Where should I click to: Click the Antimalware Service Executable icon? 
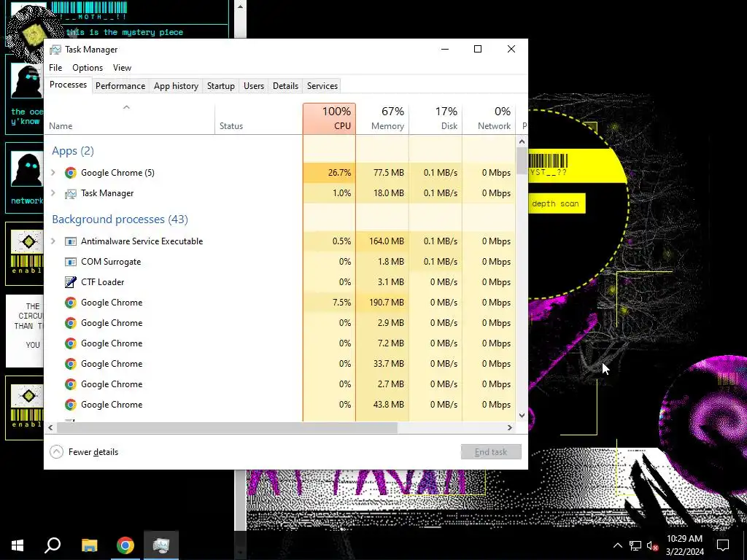(x=71, y=241)
